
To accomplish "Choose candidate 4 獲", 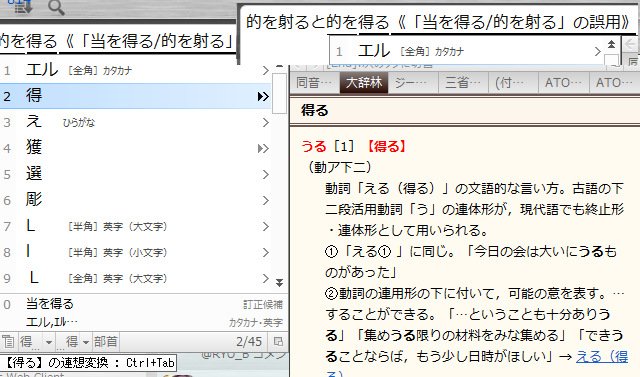I will (x=135, y=148).
